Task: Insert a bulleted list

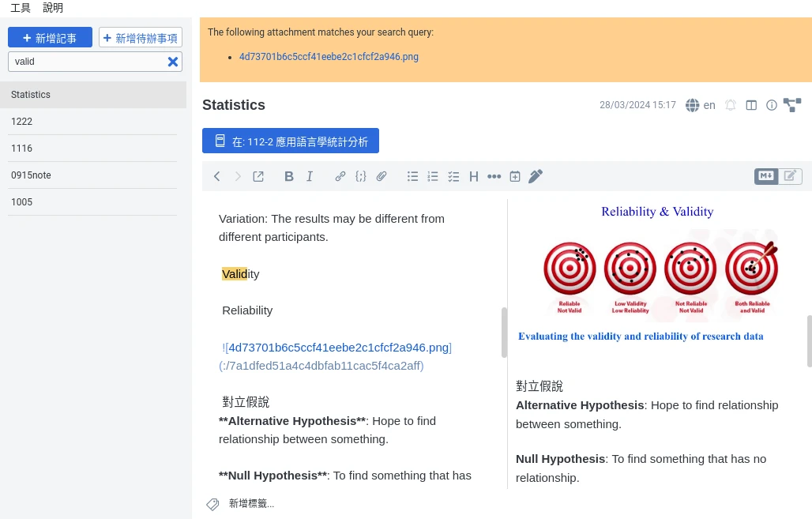Action: click(412, 176)
